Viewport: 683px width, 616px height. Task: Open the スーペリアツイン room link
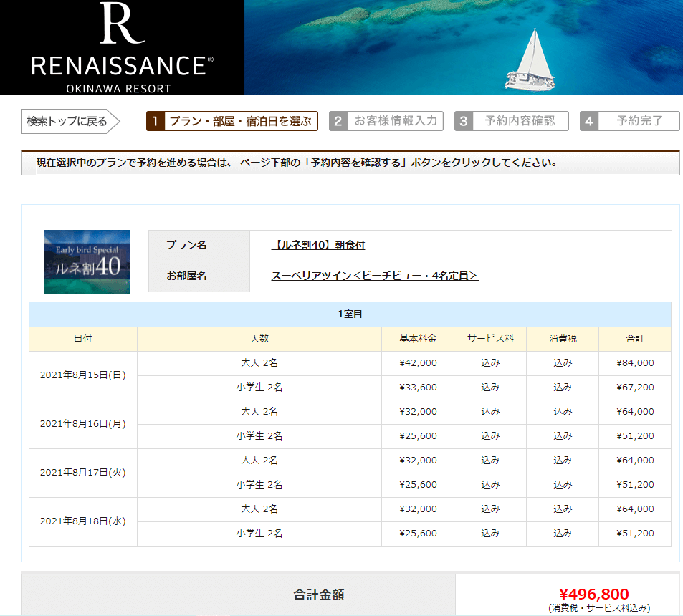tap(375, 276)
